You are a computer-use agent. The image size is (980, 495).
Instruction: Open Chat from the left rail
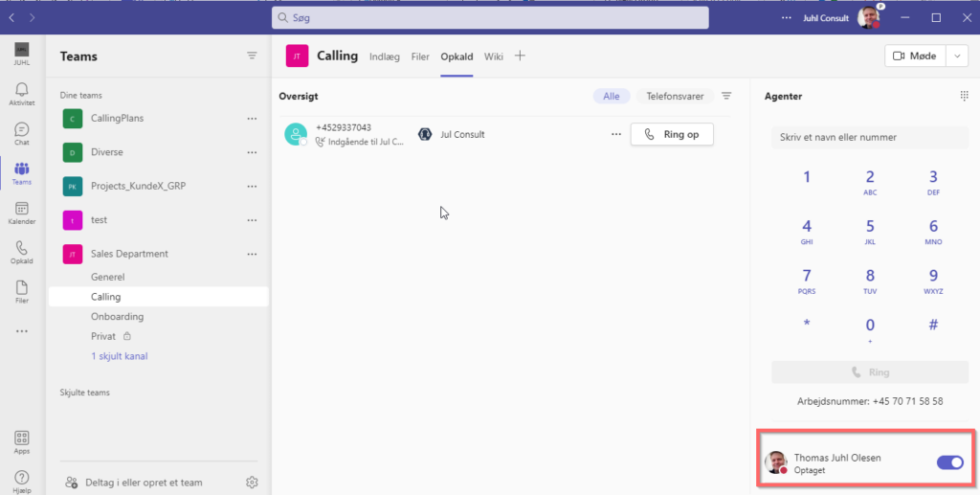[x=22, y=134]
